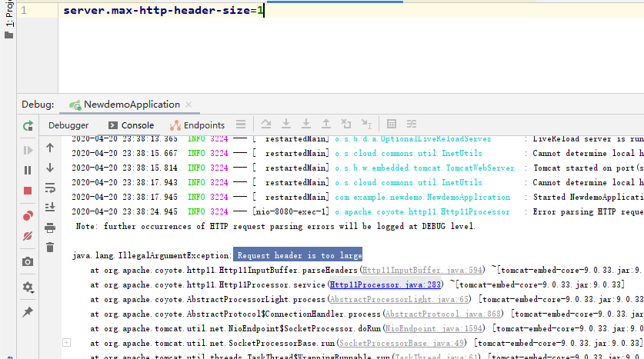Take a thread dump with camera icon
This screenshot has width=644, height=359.
pyautogui.click(x=28, y=262)
